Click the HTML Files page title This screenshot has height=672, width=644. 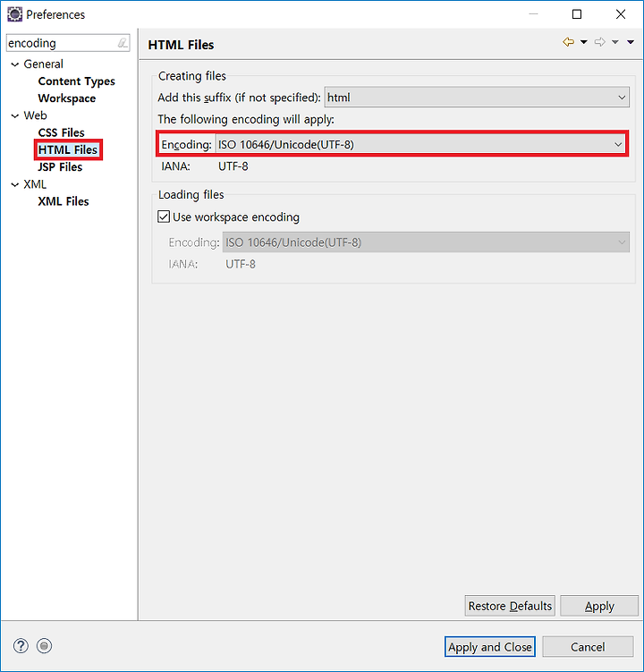(x=181, y=45)
